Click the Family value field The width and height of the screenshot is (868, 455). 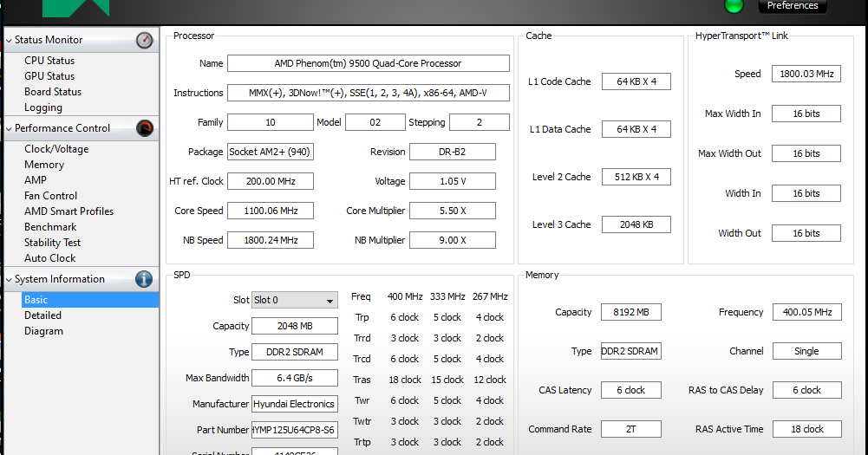(271, 122)
